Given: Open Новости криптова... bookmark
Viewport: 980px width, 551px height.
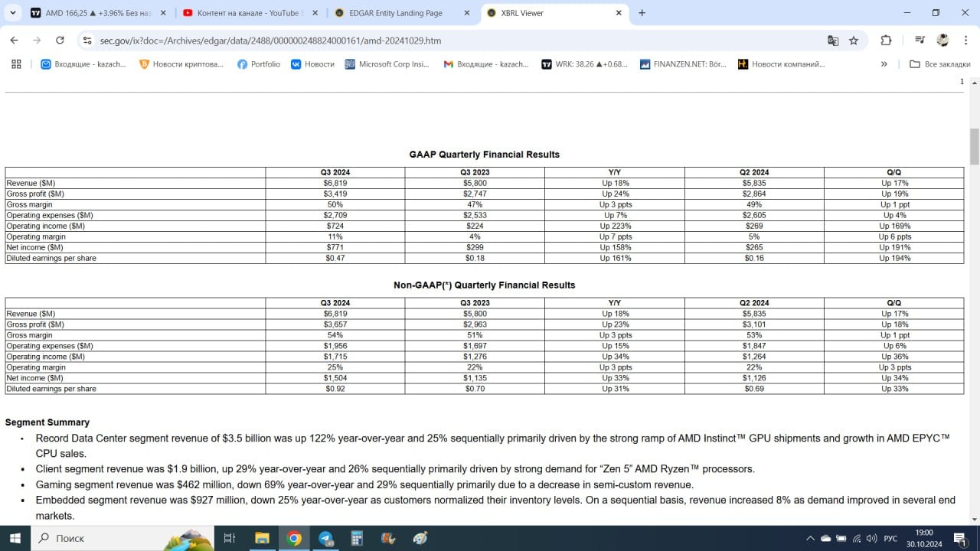Looking at the screenshot, I should (x=181, y=64).
